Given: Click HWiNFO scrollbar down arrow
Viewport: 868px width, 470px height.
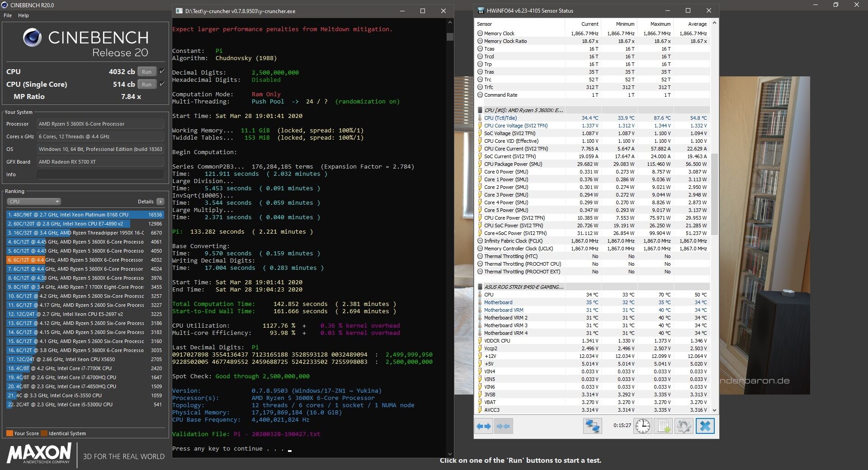Looking at the screenshot, I should [x=714, y=410].
